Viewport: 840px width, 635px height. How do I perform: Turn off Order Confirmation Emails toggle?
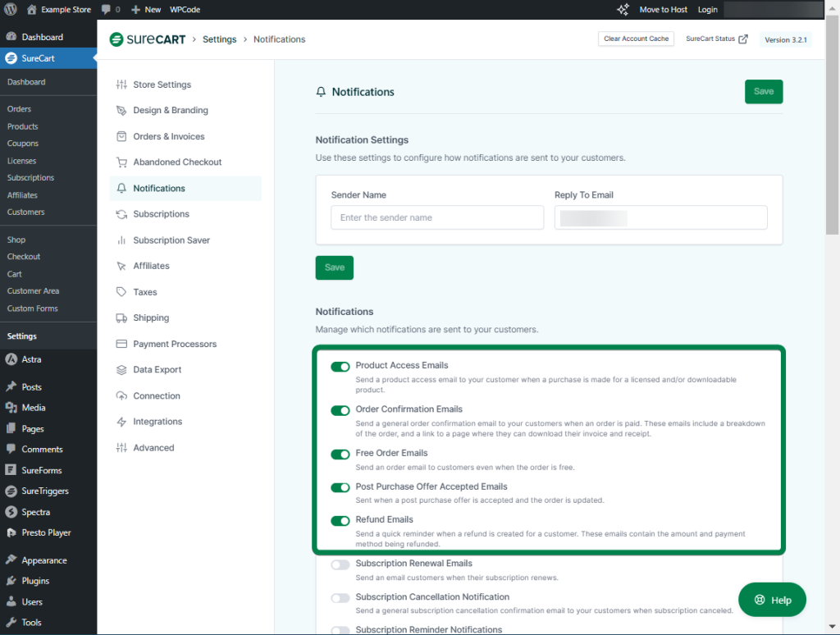[x=340, y=410]
